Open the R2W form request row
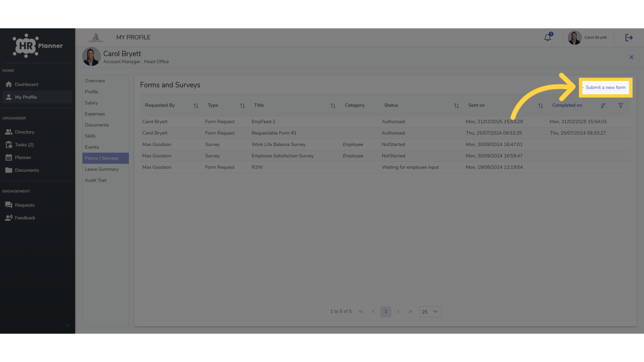644x362 pixels. pos(385,167)
